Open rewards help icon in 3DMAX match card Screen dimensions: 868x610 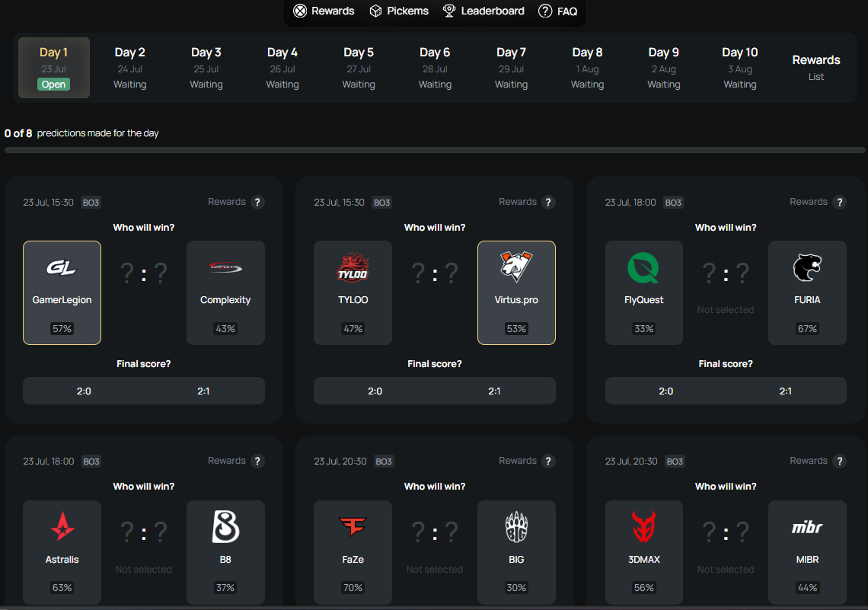tap(840, 461)
